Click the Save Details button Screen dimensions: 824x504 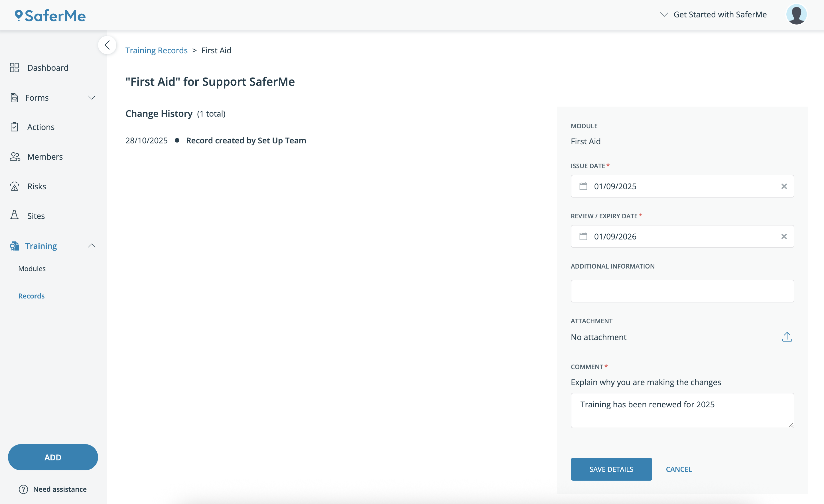(x=611, y=469)
